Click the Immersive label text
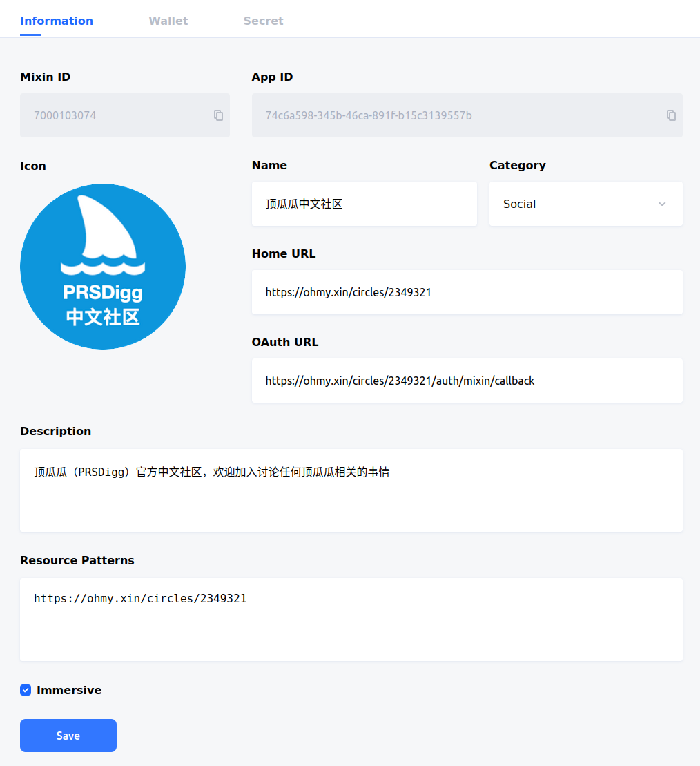700x766 pixels. (69, 690)
